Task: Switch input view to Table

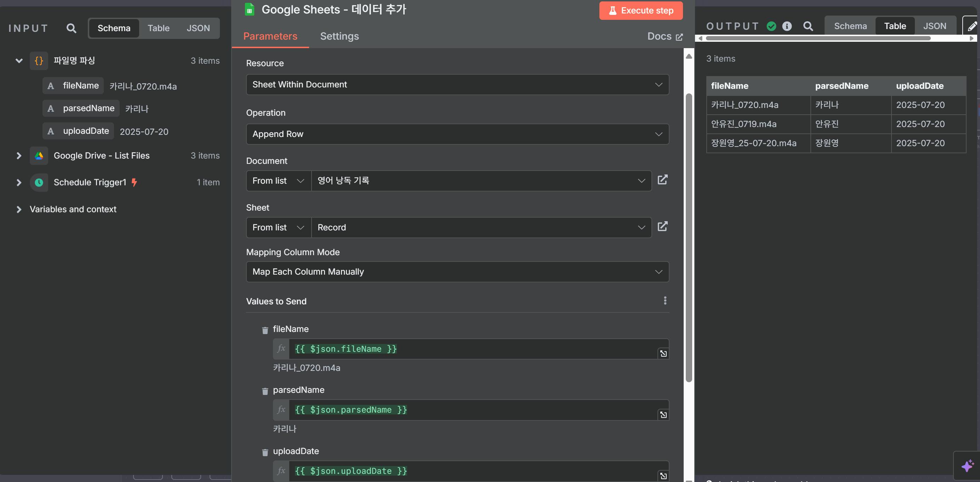Action: coord(158,28)
